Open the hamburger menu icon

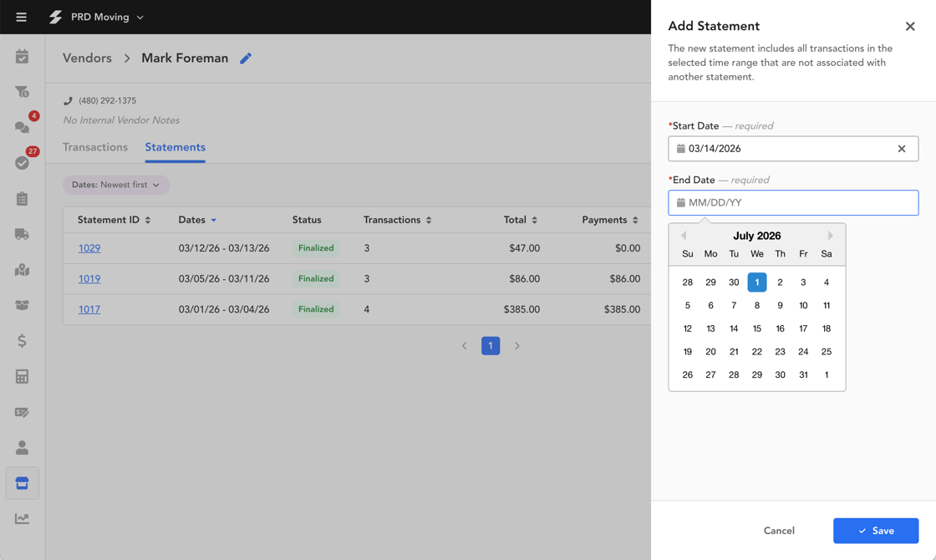click(22, 17)
